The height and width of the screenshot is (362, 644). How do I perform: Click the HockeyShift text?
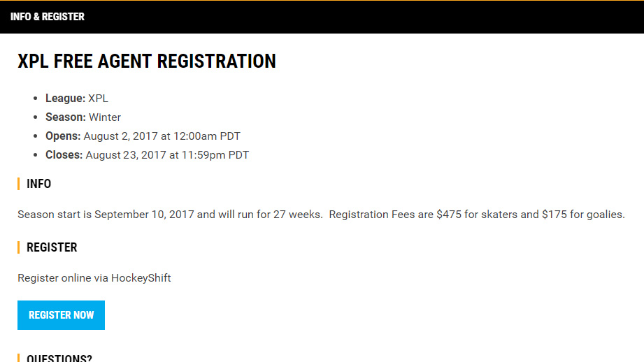[141, 278]
